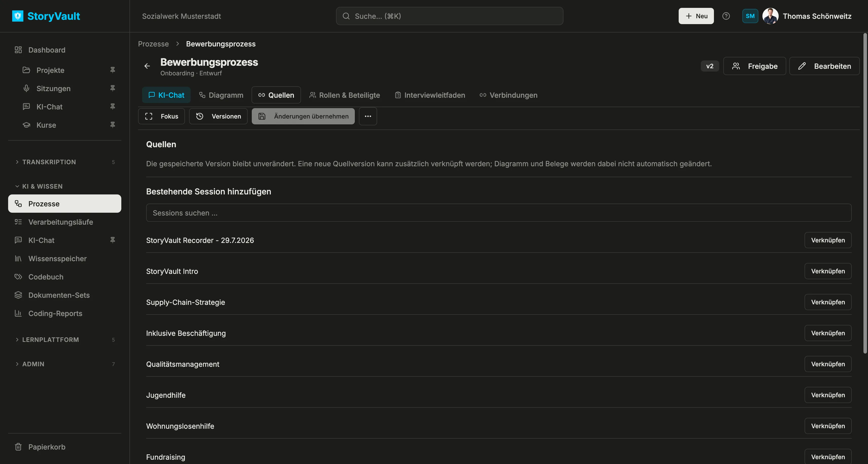Open the Codebuch tag item

click(65, 277)
